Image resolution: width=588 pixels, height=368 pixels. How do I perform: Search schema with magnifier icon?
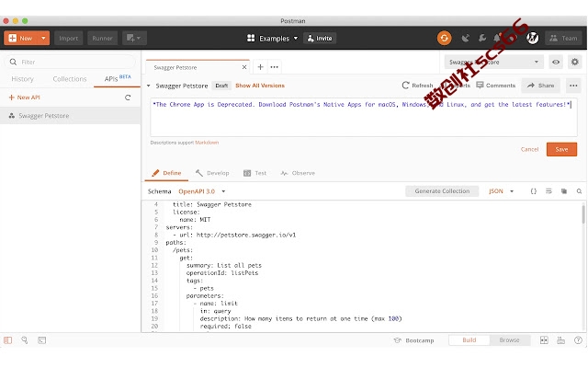click(579, 191)
